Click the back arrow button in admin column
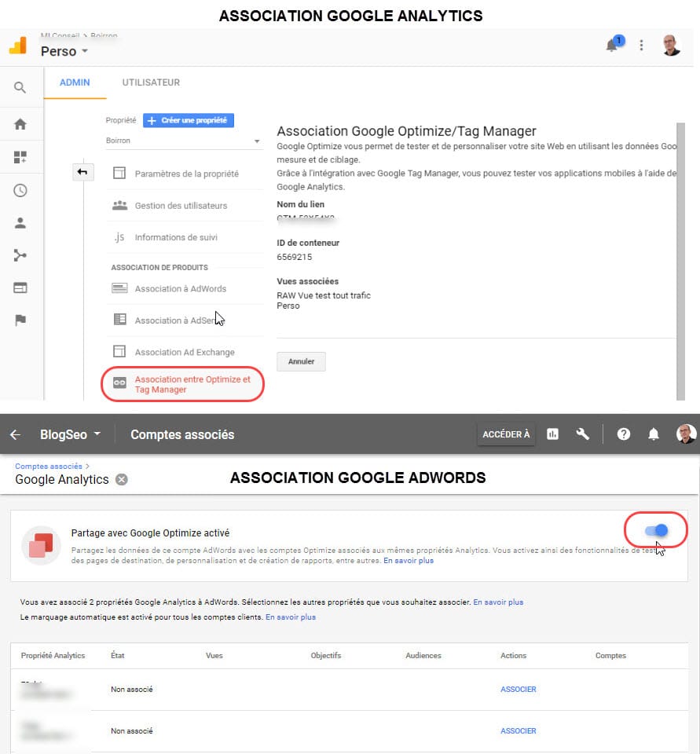This screenshot has height=754, width=700. [x=82, y=172]
